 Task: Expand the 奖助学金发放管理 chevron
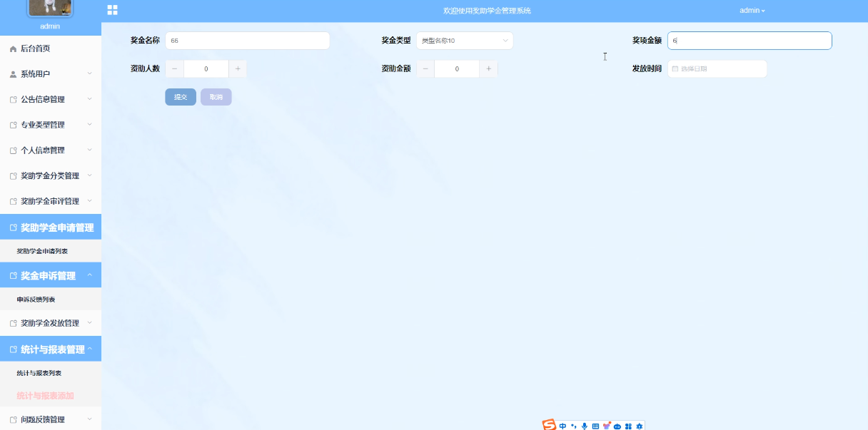point(89,323)
